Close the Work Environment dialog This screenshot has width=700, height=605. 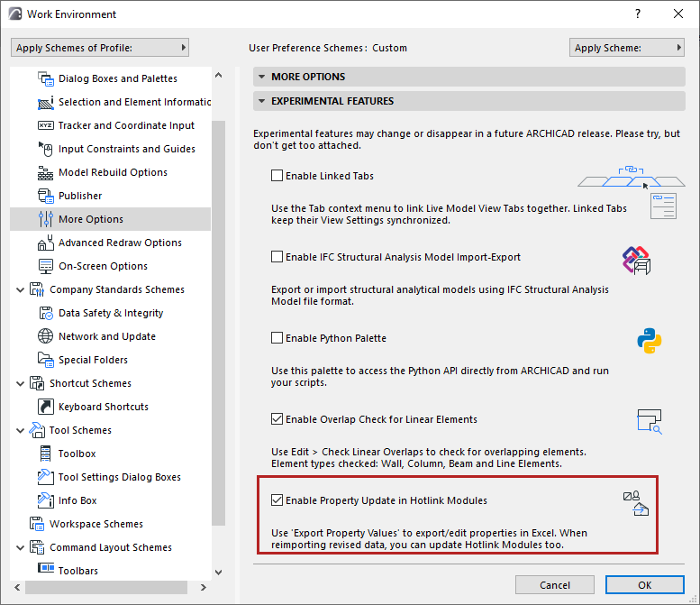tap(678, 14)
